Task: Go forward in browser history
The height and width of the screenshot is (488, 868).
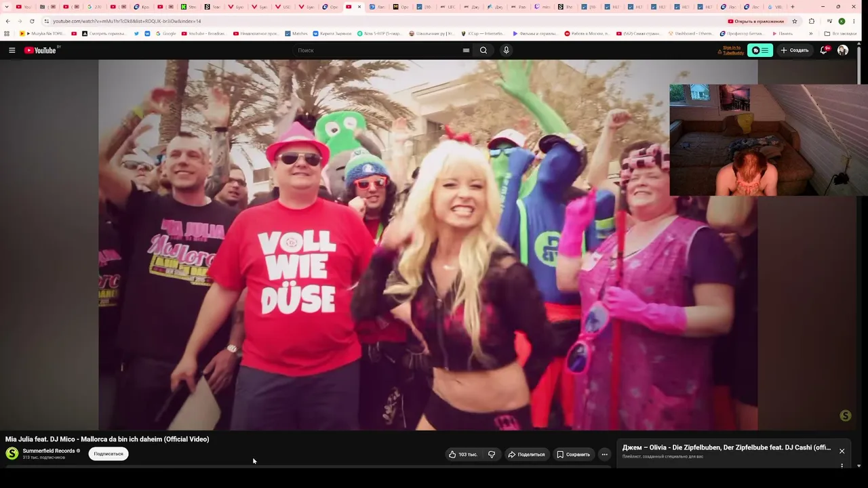Action: pyautogui.click(x=20, y=21)
